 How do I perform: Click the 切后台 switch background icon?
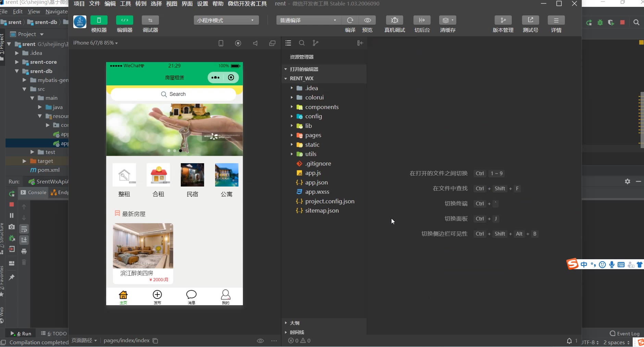(x=422, y=20)
